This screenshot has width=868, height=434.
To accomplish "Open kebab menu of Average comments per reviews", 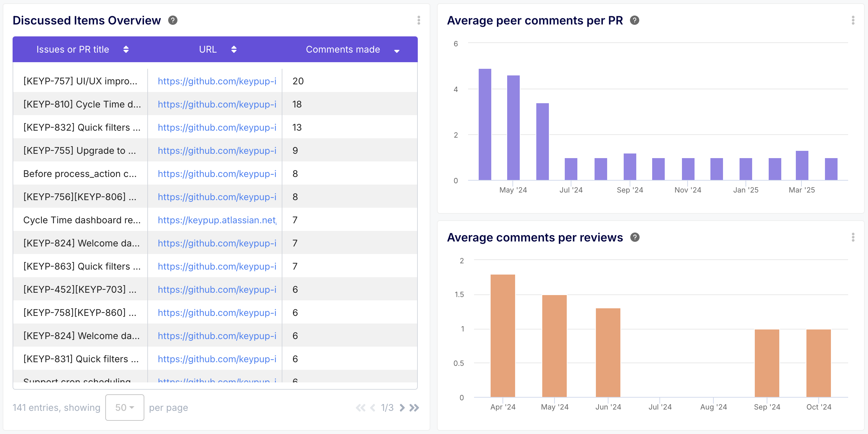I will 853,238.
